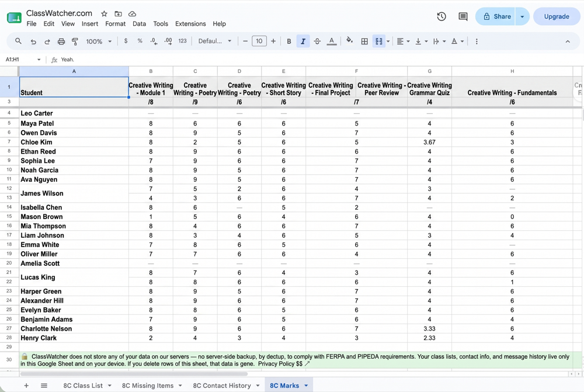
Task: Click the formula bar containing Yeah.
Action: 320,60
